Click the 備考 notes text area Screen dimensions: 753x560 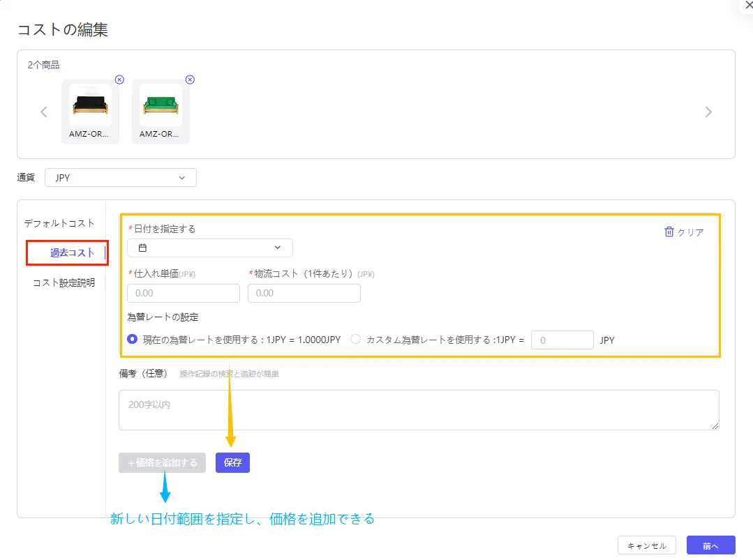(419, 410)
